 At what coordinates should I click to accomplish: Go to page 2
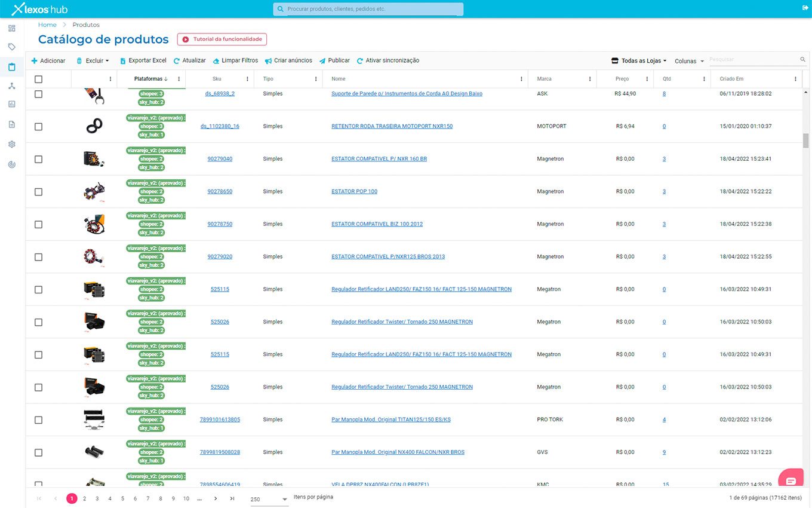tap(85, 498)
